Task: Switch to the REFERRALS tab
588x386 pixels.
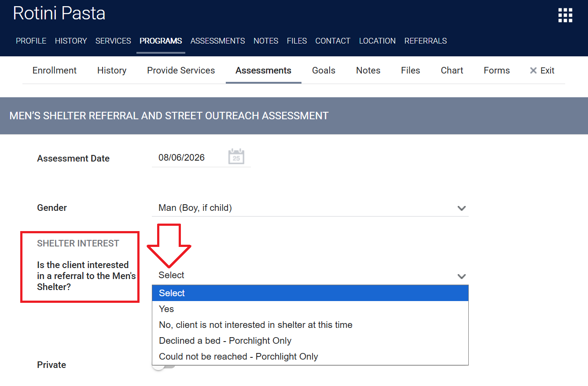Action: [426, 41]
